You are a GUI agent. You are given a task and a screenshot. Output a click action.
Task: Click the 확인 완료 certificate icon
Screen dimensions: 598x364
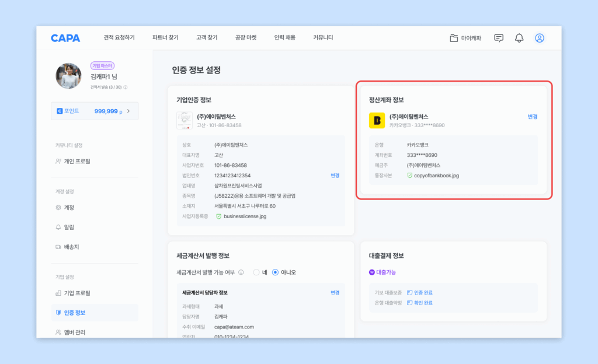coord(409,303)
